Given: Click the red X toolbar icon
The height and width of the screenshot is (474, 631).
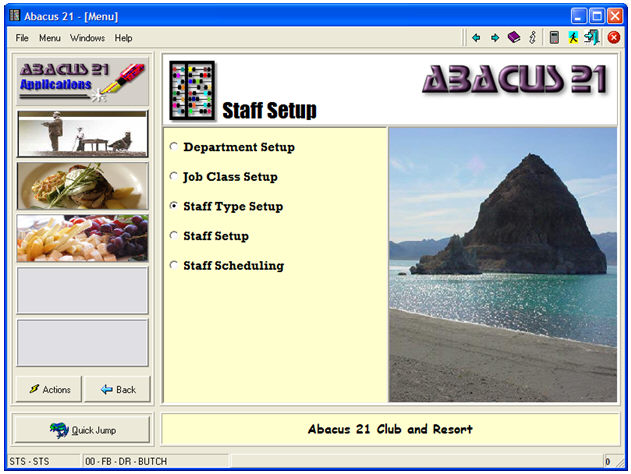Looking at the screenshot, I should [x=613, y=38].
